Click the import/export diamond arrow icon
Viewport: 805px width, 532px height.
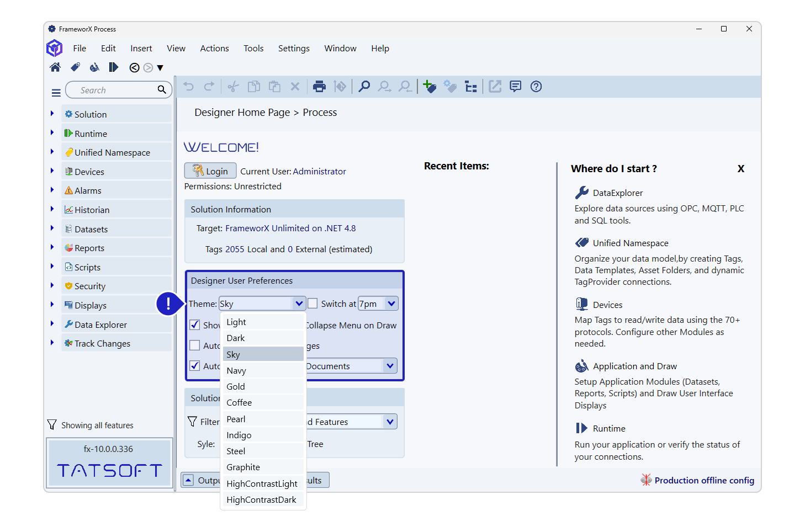(x=340, y=87)
